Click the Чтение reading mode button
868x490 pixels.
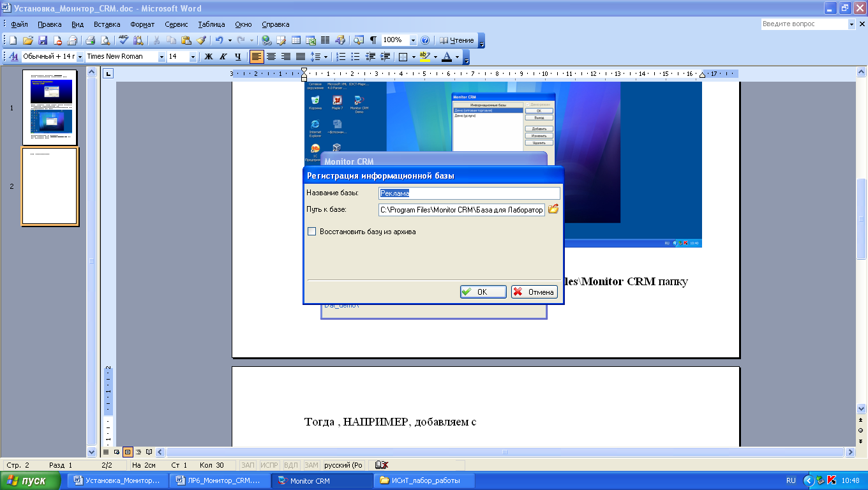pos(456,40)
